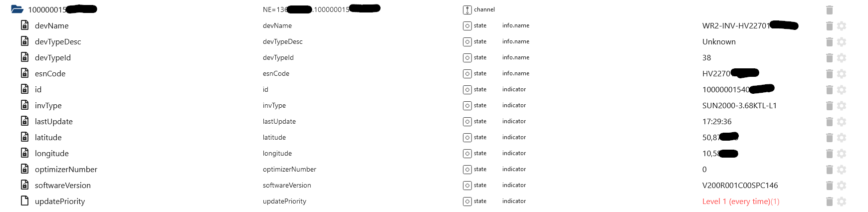Click the V200R001C00SPC146 software version value
This screenshot has width=868, height=212.
pos(740,186)
